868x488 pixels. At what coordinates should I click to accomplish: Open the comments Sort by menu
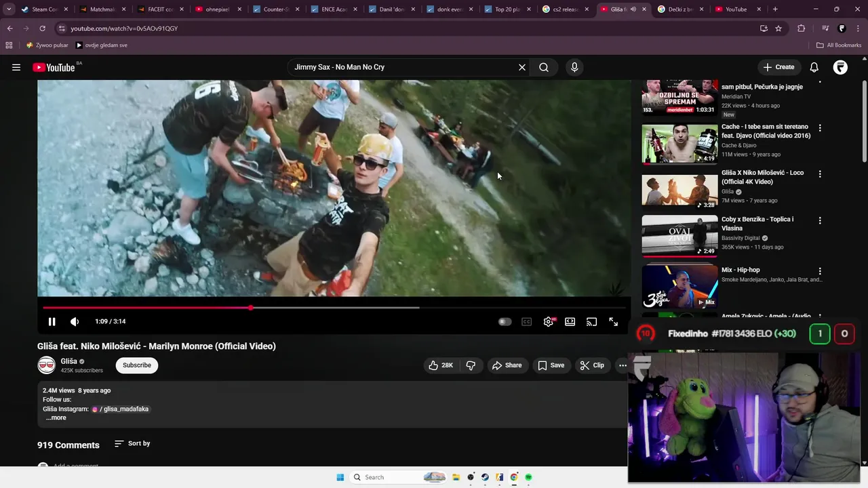[x=132, y=443]
